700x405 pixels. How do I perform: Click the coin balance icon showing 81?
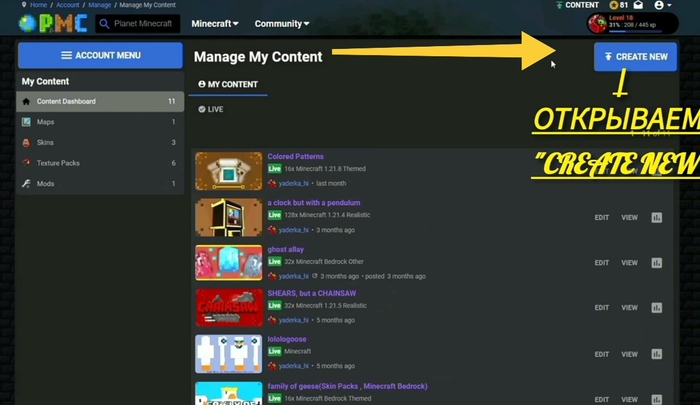click(x=611, y=5)
